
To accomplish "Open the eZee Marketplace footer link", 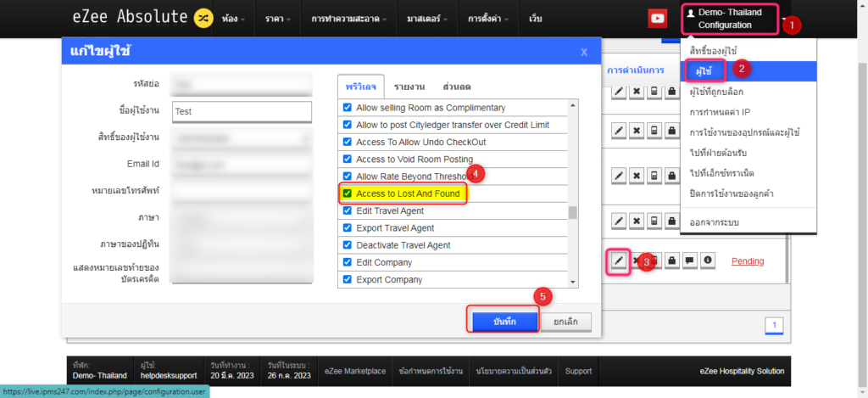I will 355,371.
